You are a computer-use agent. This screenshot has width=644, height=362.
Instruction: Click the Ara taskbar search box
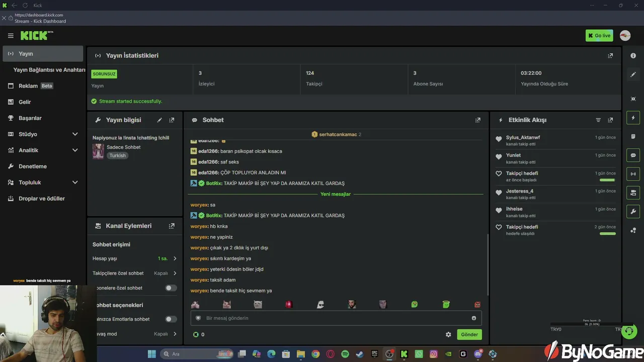pyautogui.click(x=198, y=354)
